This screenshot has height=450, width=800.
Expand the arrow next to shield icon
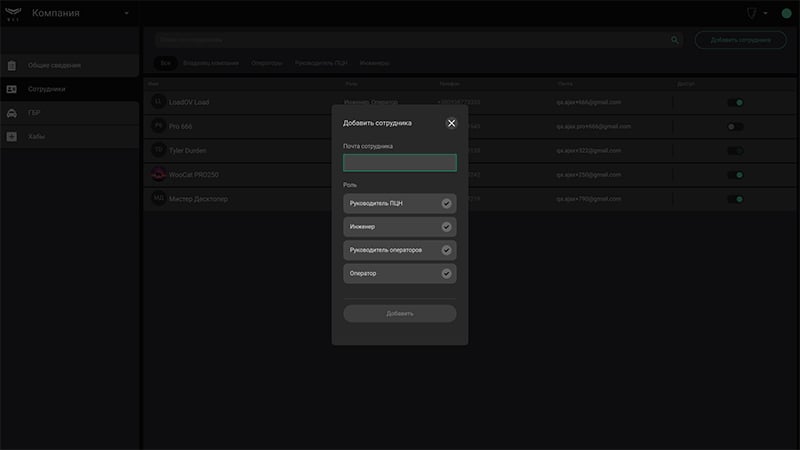[x=765, y=13]
